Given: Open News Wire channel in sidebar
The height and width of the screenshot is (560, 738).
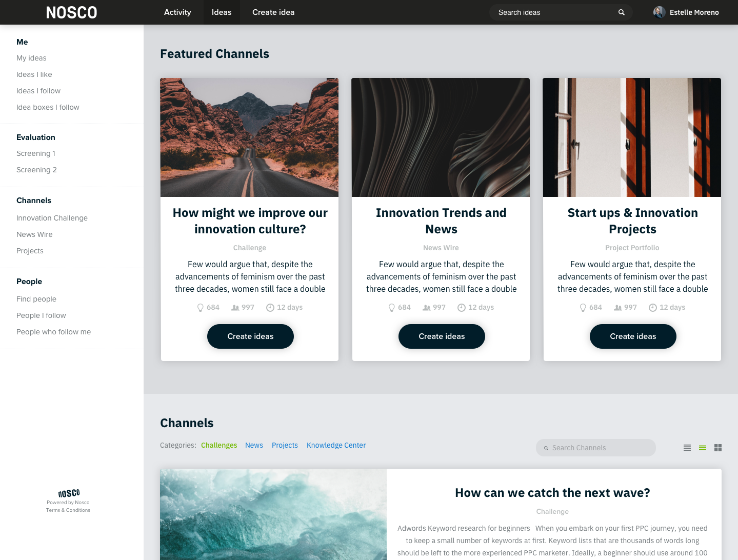Looking at the screenshot, I should coord(34,234).
